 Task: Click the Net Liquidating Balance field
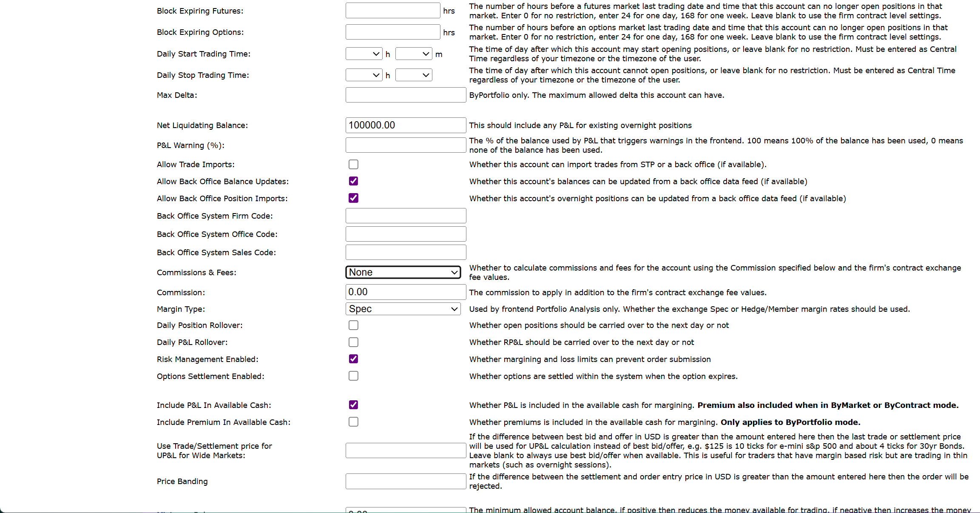406,125
